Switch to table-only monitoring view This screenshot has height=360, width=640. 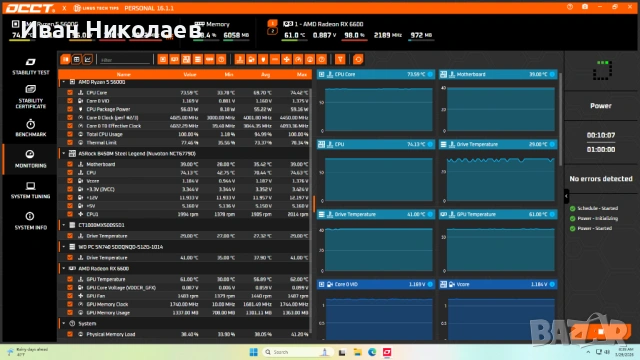(76, 60)
